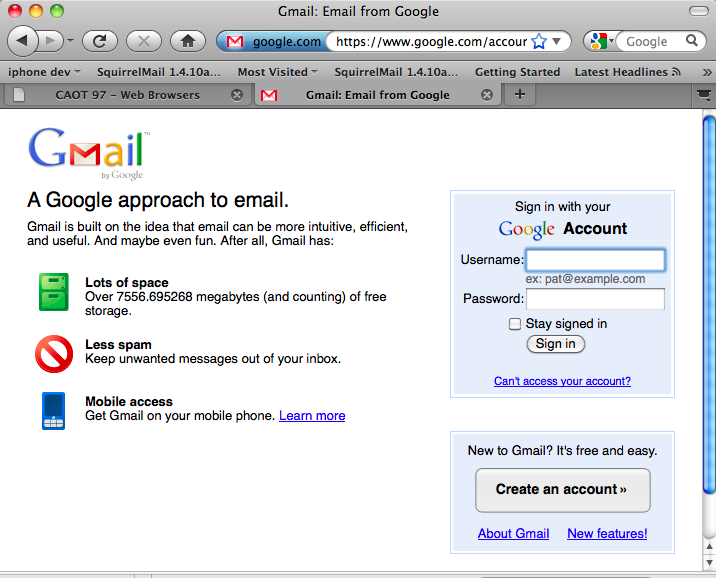Enable the Stay signed in checkbox
The image size is (716, 578).
pos(515,324)
